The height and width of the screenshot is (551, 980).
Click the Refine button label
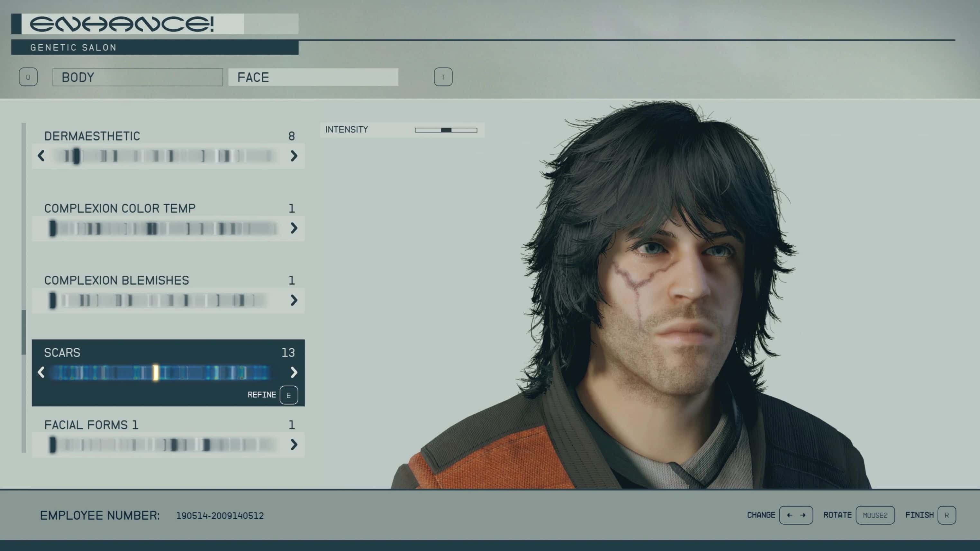point(262,395)
